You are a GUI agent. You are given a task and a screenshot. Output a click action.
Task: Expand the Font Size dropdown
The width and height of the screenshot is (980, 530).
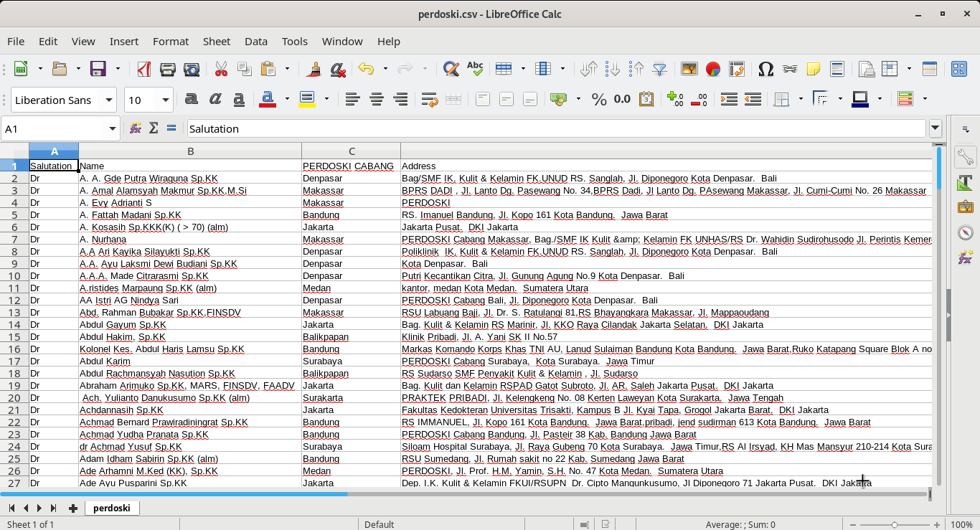coord(166,100)
